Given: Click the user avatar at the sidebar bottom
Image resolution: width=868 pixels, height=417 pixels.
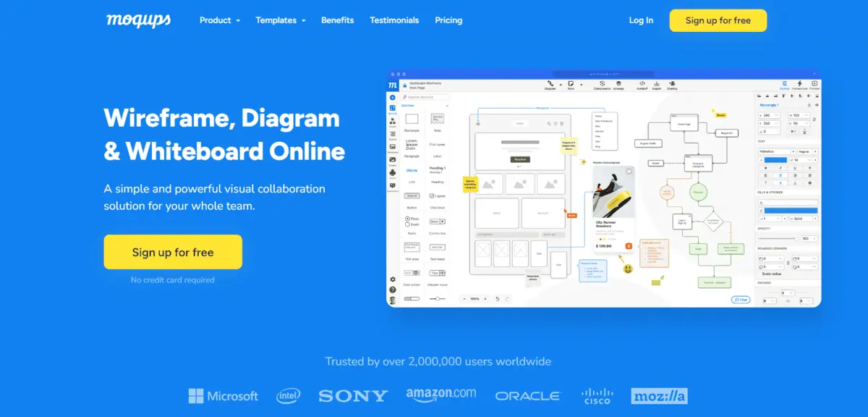Looking at the screenshot, I should 393,300.
